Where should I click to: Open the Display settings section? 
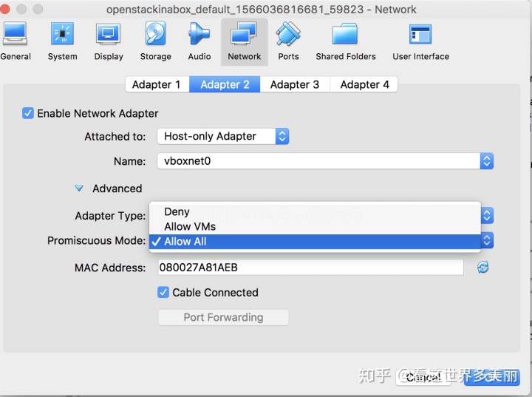point(109,41)
